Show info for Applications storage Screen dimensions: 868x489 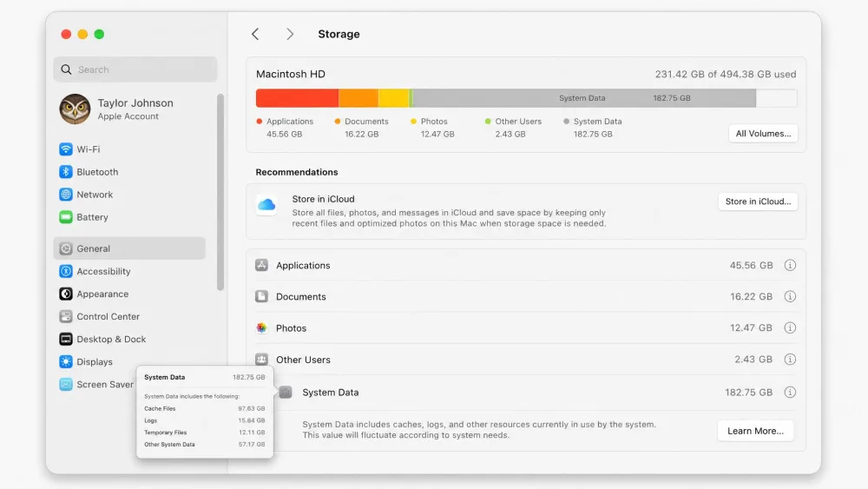[x=790, y=265]
